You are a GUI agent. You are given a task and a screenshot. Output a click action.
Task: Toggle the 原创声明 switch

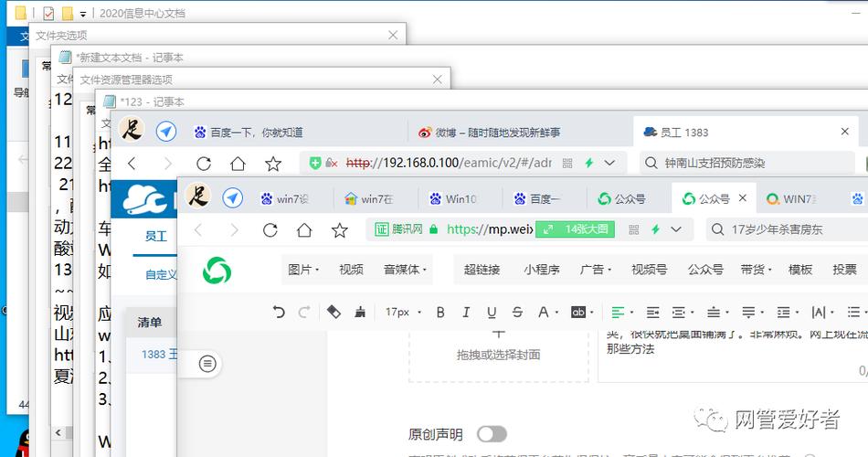tap(492, 434)
